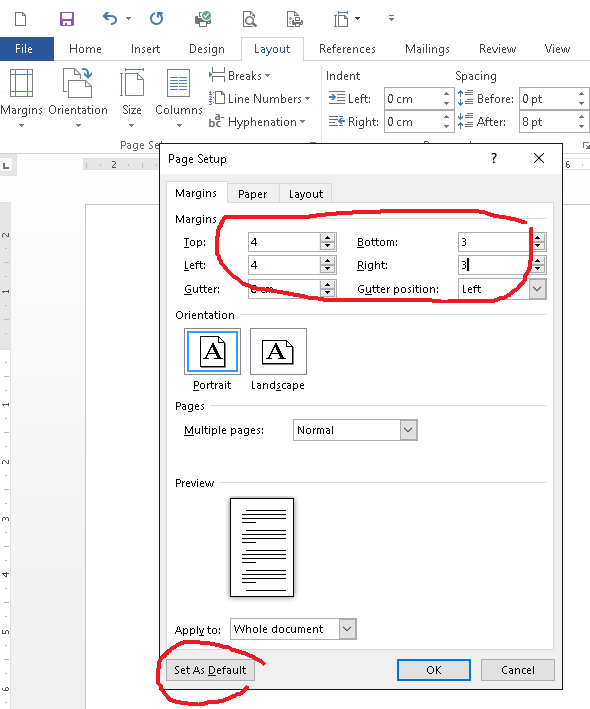Increase Bottom margin with up spinner
The image size is (590, 709).
point(538,237)
